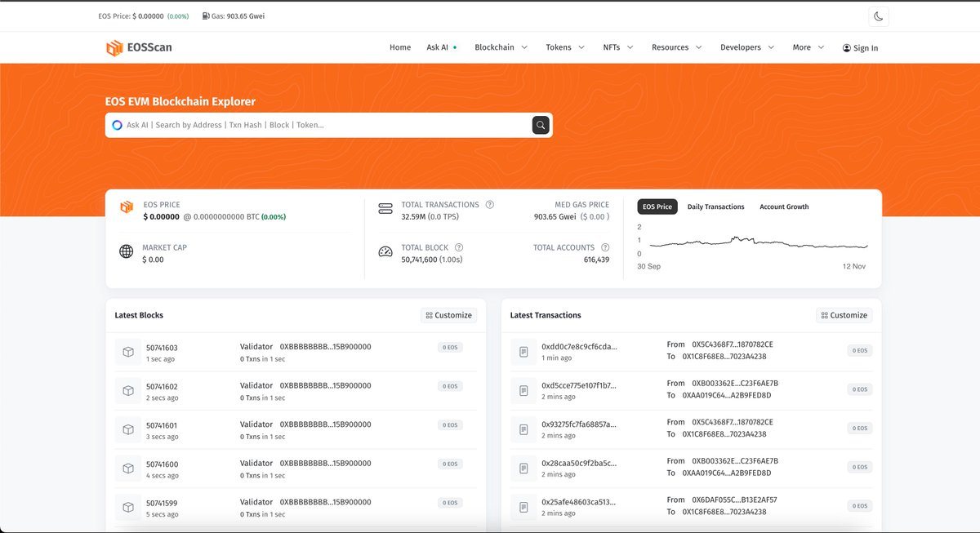Click help icon next to Total Block

(459, 247)
